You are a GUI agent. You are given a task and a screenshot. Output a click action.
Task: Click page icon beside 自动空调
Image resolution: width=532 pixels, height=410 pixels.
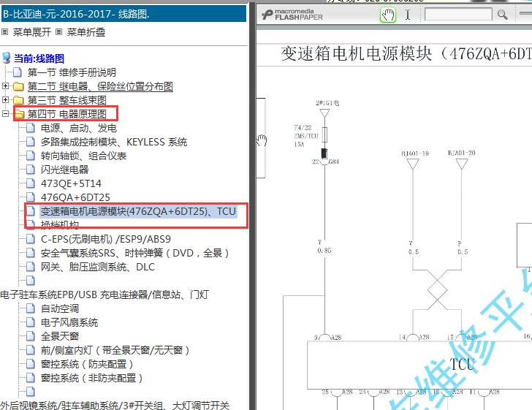tap(31, 308)
